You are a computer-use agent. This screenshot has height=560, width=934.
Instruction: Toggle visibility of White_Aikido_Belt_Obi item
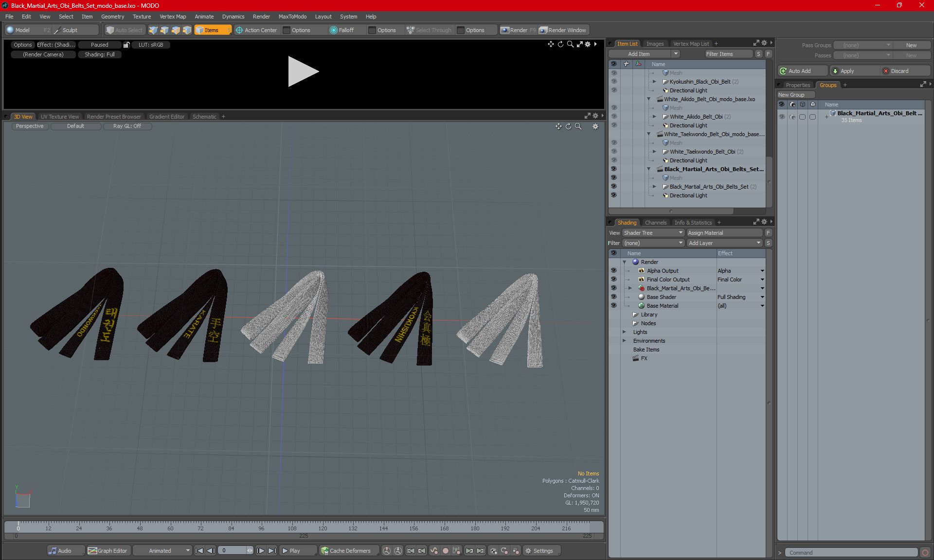coord(614,117)
